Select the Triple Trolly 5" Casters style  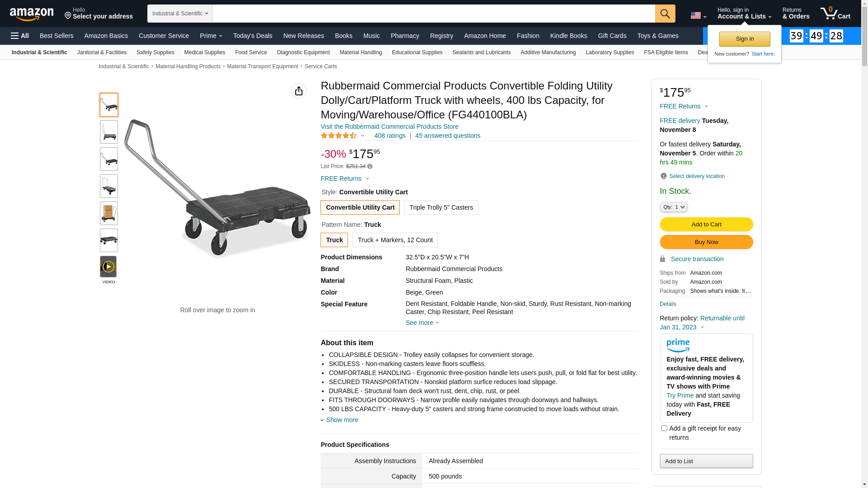[x=441, y=207]
